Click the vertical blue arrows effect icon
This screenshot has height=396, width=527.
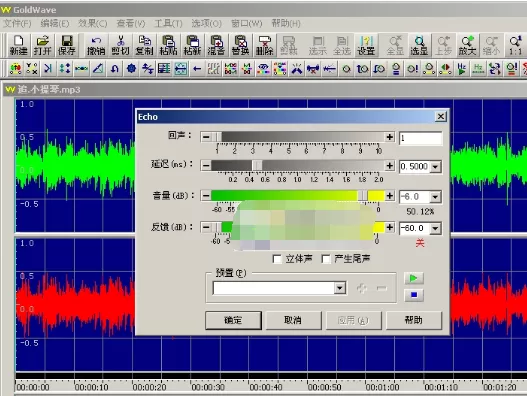65,69
